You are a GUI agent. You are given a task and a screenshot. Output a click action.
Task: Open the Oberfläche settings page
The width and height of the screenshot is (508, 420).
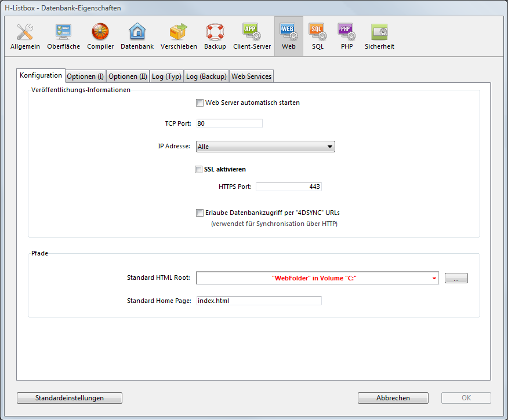(x=64, y=36)
